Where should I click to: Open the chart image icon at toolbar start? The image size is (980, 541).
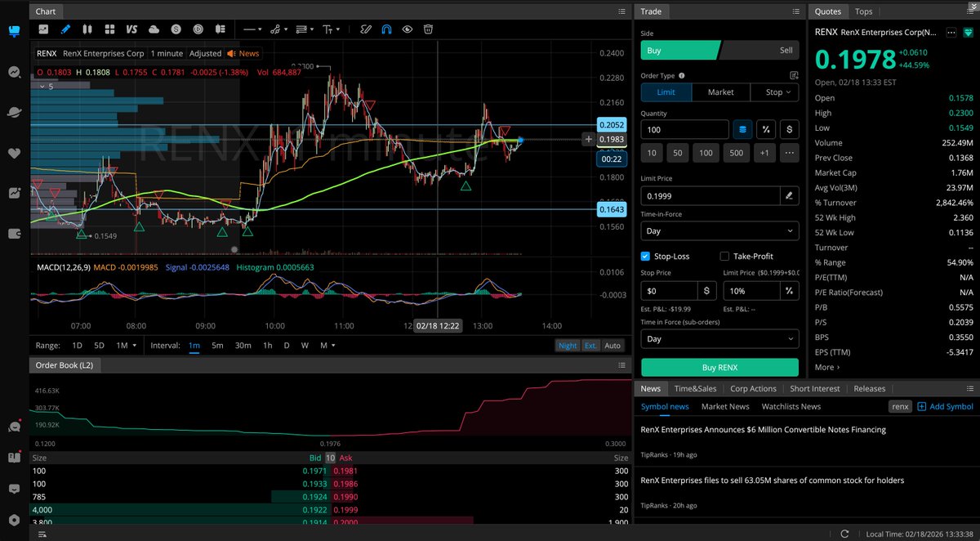[x=43, y=29]
